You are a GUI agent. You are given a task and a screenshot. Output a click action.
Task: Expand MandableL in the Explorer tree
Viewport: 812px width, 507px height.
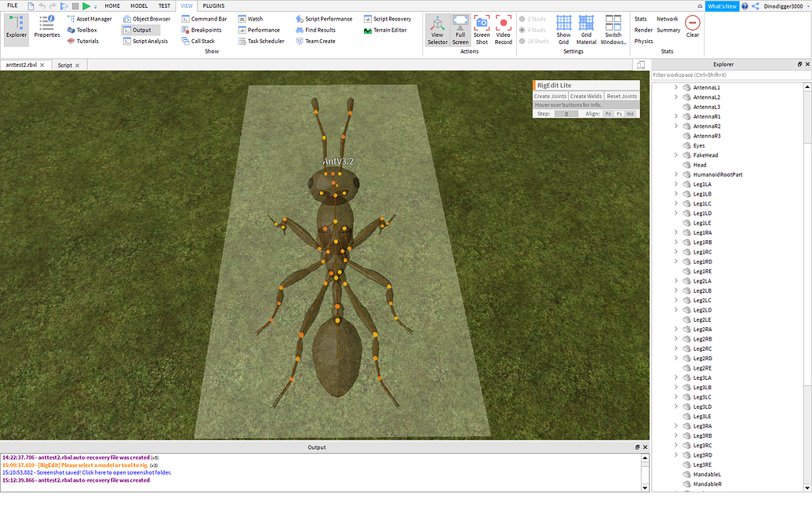[675, 474]
